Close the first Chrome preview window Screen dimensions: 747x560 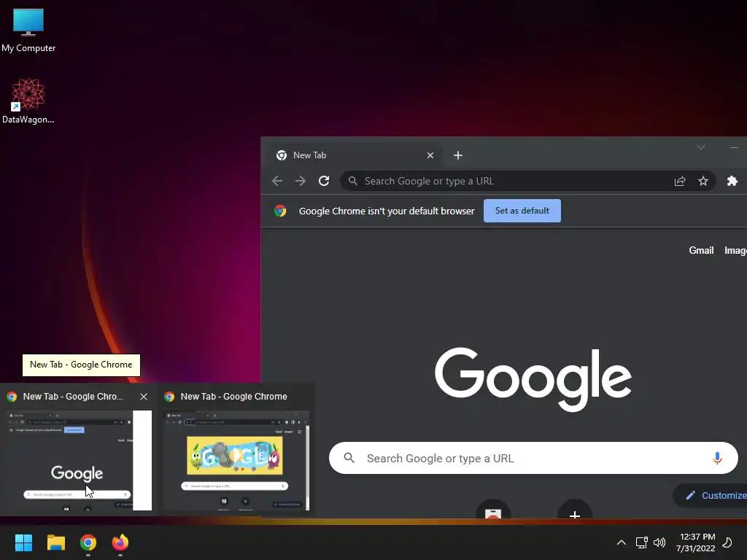[144, 397]
